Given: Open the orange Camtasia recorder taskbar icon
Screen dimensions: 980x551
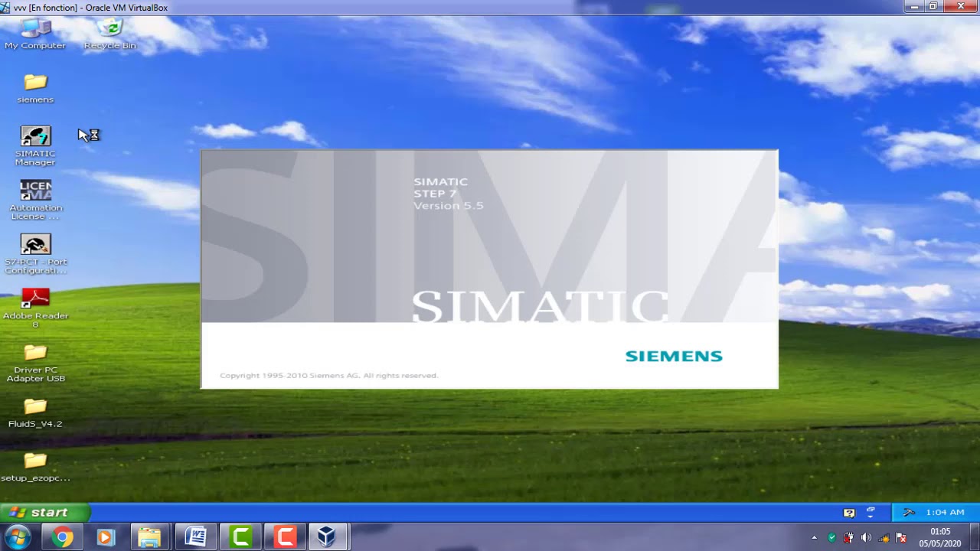Looking at the screenshot, I should (x=285, y=537).
